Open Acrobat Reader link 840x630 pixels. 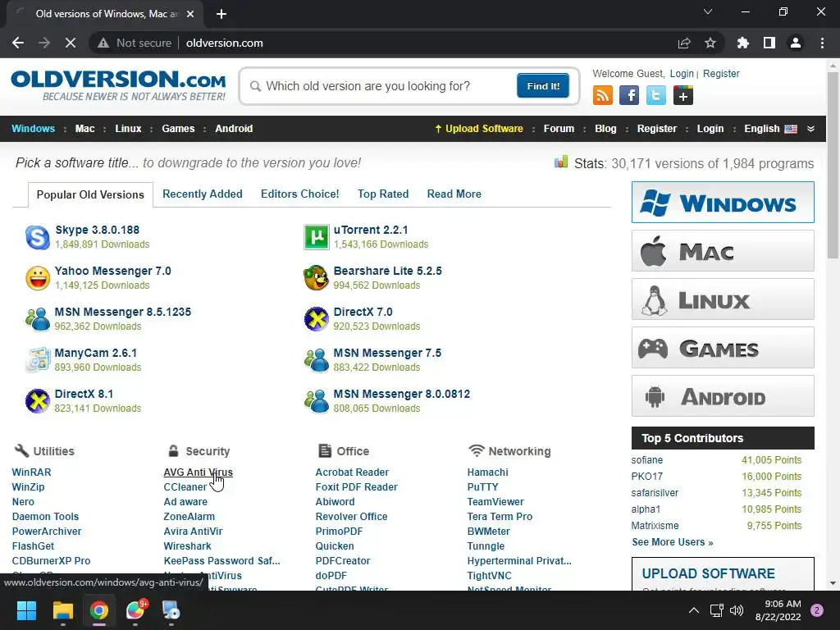[x=352, y=472]
